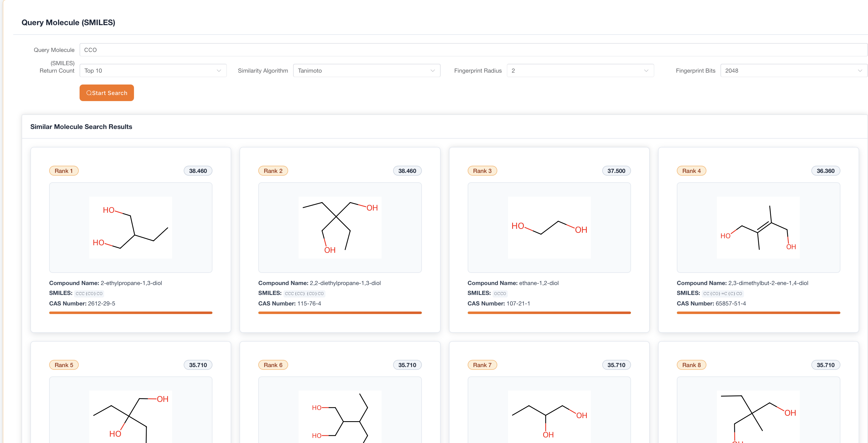Click compound name 2,3-dimethylbut-2-ene-1,4-diol
Image resolution: width=868 pixels, height=443 pixels.
pos(768,283)
